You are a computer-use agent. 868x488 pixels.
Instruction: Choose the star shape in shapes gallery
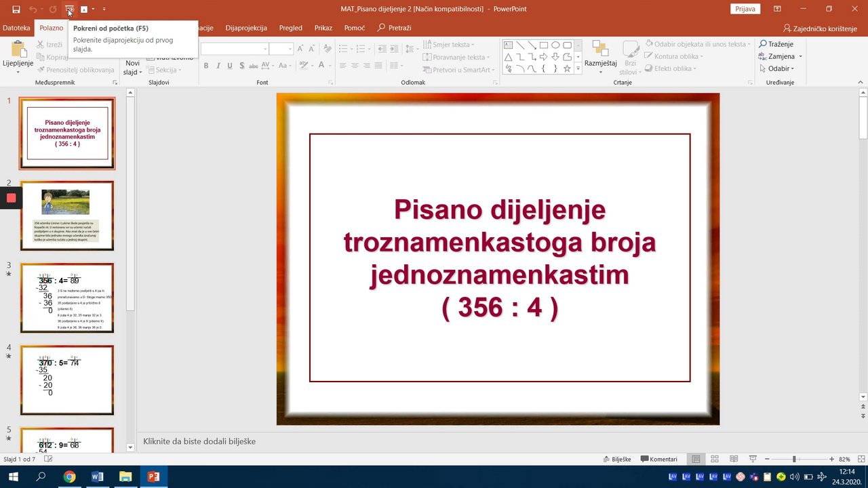point(567,68)
